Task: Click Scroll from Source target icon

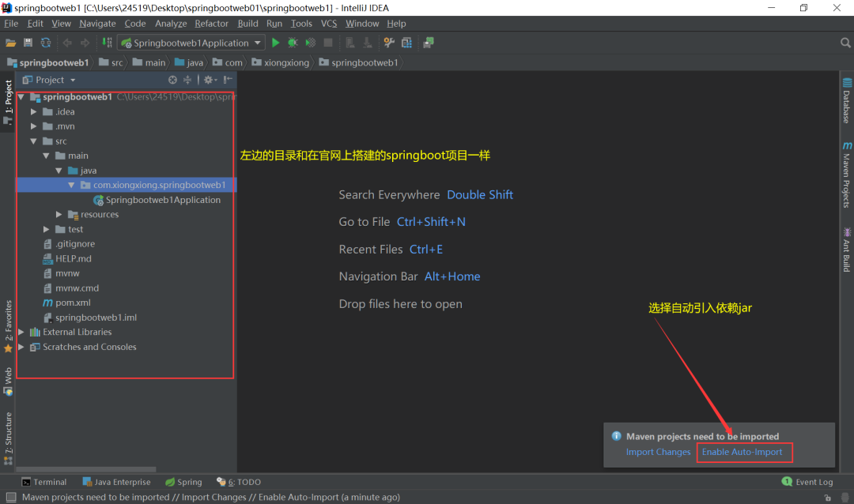Action: (x=172, y=80)
